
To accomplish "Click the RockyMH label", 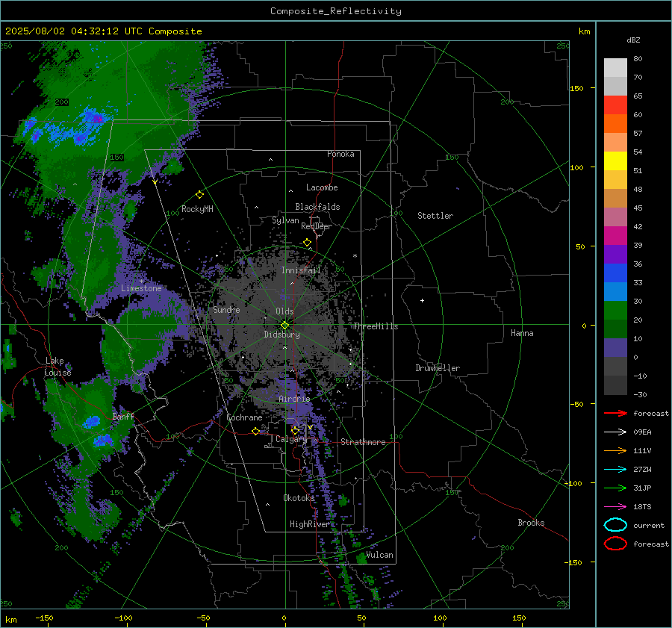I will pos(197,209).
